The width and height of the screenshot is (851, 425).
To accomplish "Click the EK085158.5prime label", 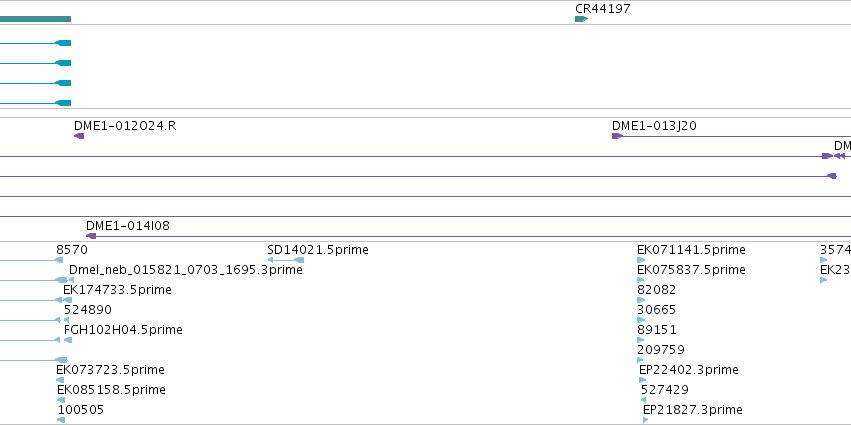I will pos(111,390).
